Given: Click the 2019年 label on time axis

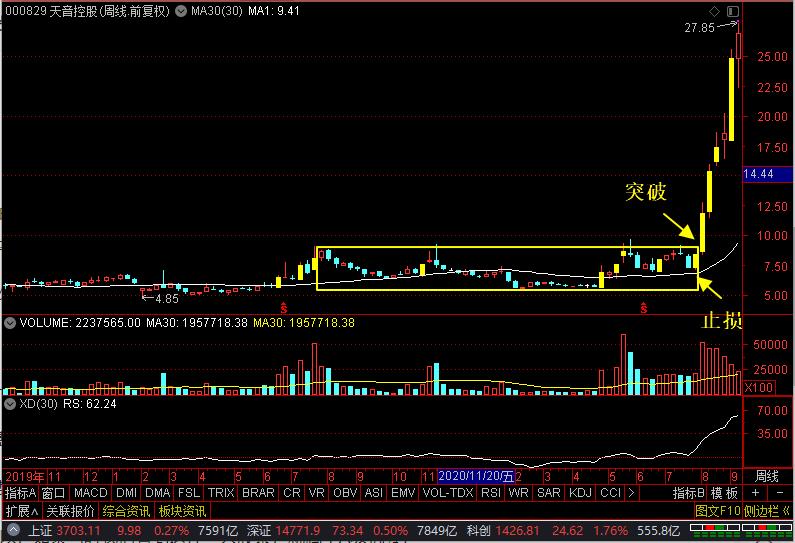Looking at the screenshot, I should pyautogui.click(x=25, y=476).
